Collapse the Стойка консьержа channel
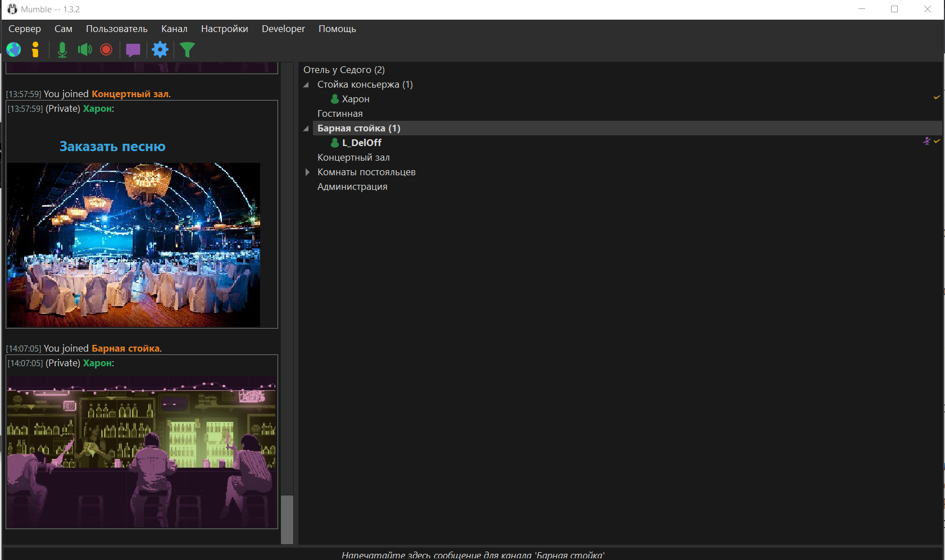The width and height of the screenshot is (945, 560). point(306,85)
